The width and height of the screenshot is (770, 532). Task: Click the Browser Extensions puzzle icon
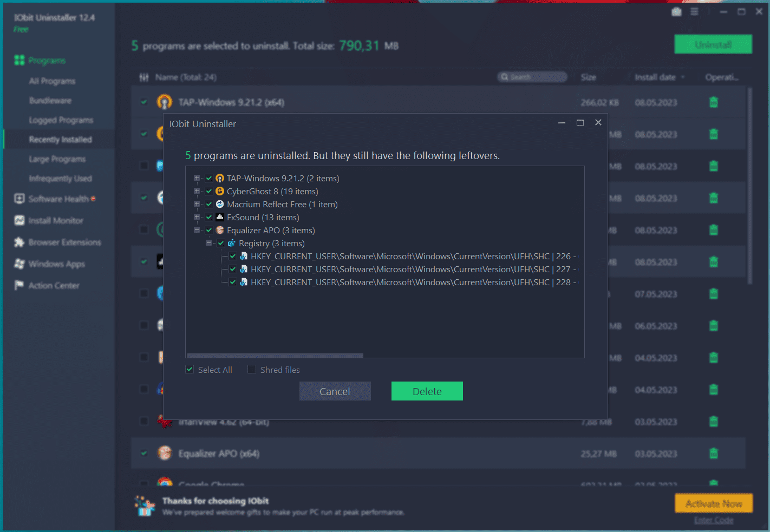(x=19, y=242)
